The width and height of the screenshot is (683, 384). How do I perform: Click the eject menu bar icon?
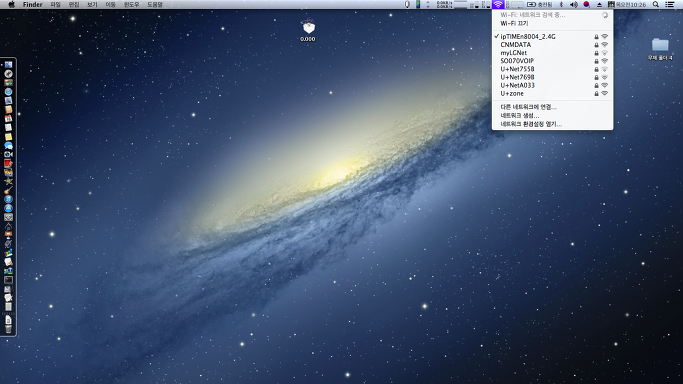click(x=599, y=4)
